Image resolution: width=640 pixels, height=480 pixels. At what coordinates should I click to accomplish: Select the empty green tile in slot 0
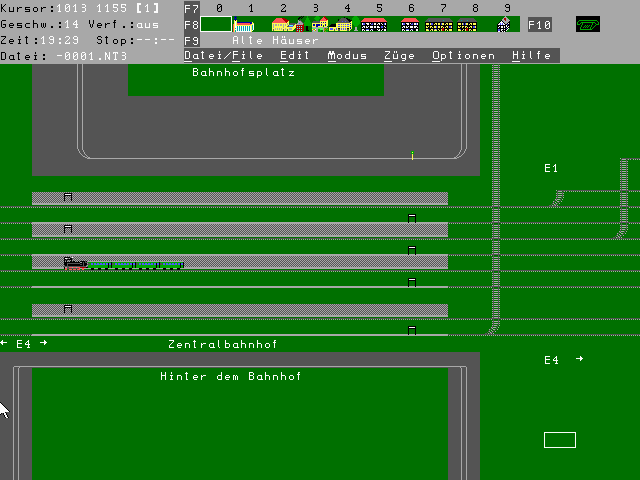(x=216, y=25)
